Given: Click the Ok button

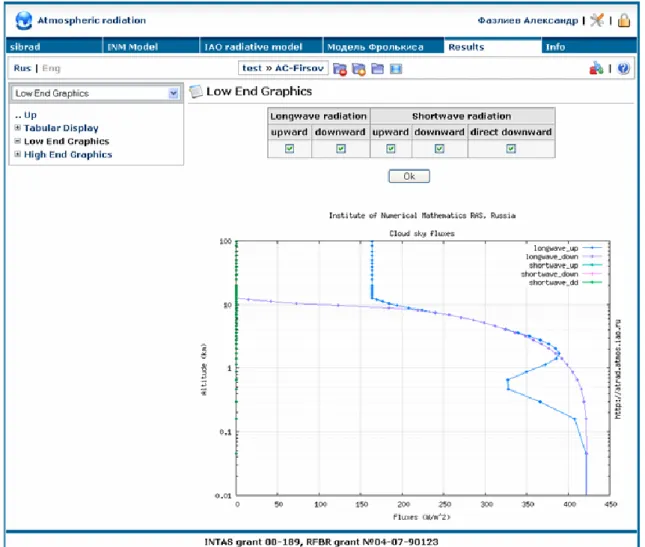Looking at the screenshot, I should pyautogui.click(x=409, y=176).
